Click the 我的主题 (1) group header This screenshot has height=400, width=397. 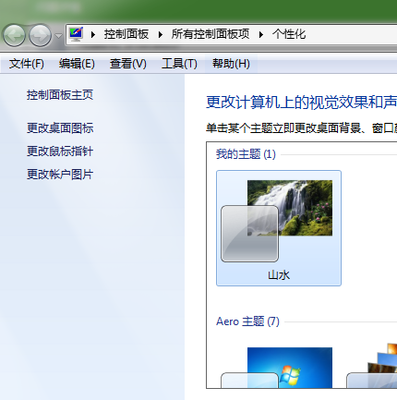click(246, 154)
